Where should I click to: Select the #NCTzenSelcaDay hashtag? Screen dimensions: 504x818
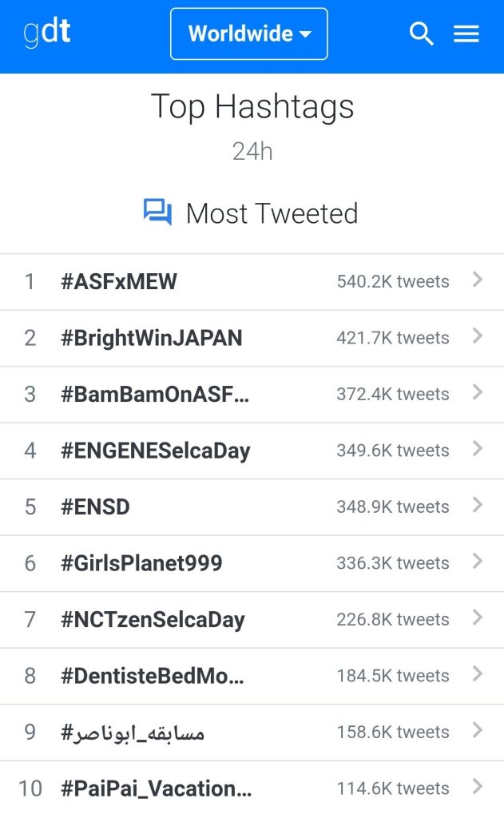pyautogui.click(x=153, y=619)
